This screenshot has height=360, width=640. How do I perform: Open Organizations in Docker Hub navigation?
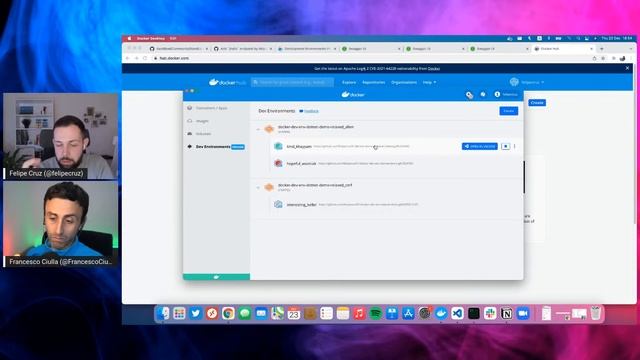coord(404,82)
